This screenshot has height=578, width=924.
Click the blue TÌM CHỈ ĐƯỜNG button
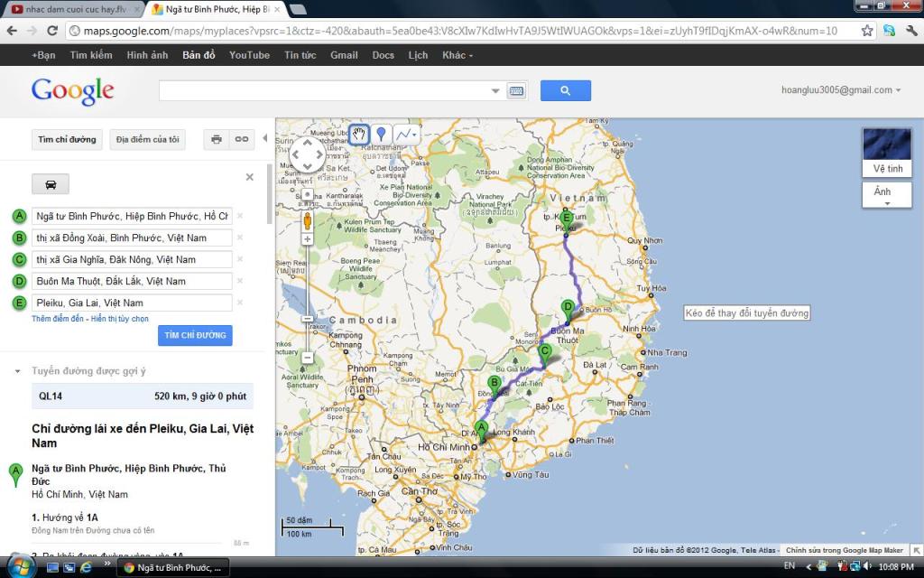pos(195,335)
